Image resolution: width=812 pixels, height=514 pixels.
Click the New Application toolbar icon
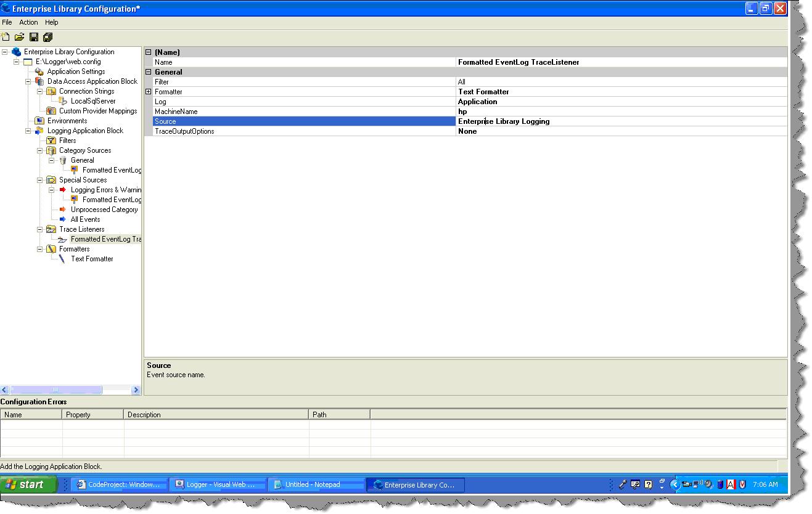tap(6, 37)
